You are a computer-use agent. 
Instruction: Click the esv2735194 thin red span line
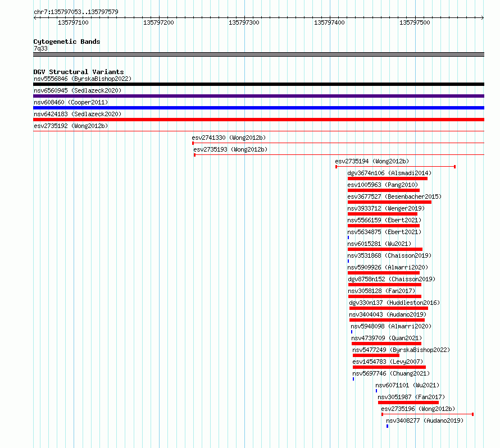[x=396, y=167]
